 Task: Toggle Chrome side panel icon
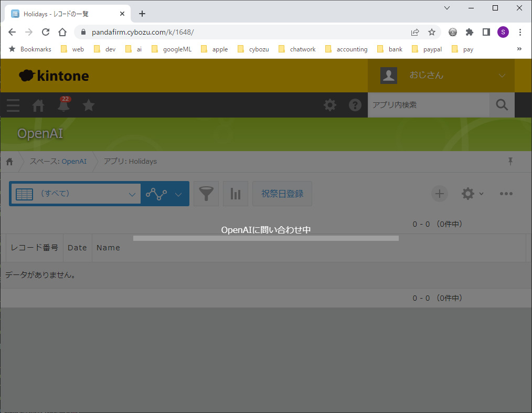coord(486,32)
